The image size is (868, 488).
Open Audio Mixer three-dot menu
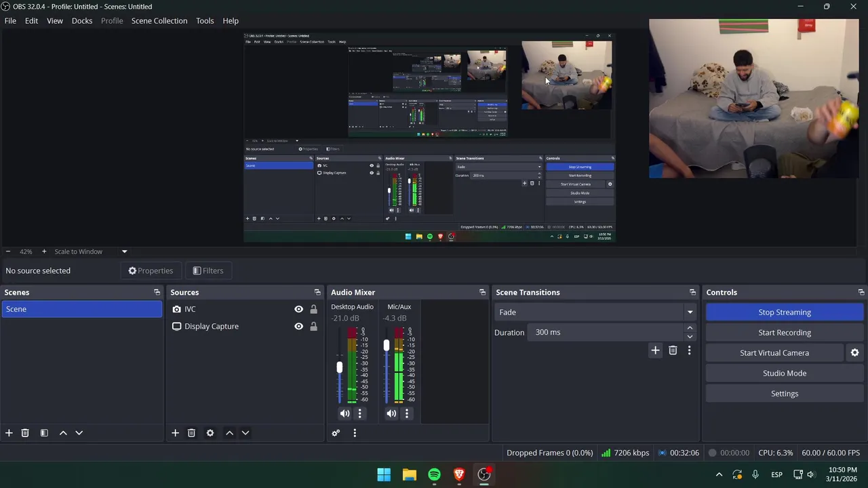354,432
